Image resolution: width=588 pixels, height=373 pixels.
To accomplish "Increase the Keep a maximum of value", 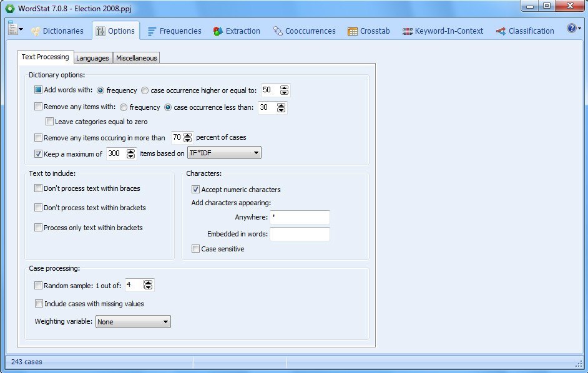I will click(x=130, y=151).
